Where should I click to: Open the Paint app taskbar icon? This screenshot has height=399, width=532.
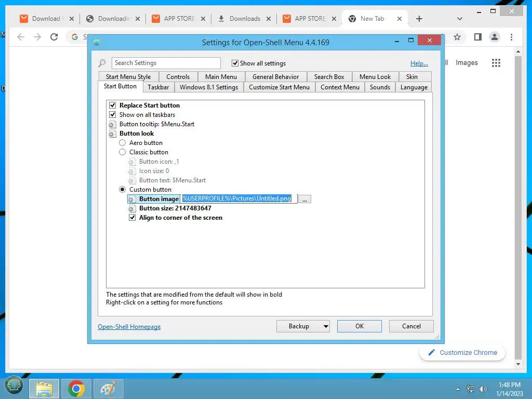(x=108, y=389)
